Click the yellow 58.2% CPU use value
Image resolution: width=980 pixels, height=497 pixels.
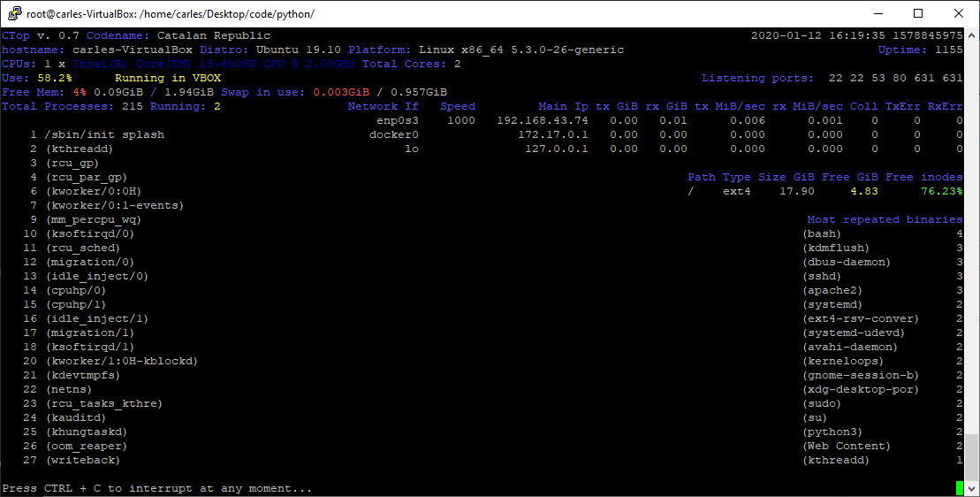click(x=55, y=78)
